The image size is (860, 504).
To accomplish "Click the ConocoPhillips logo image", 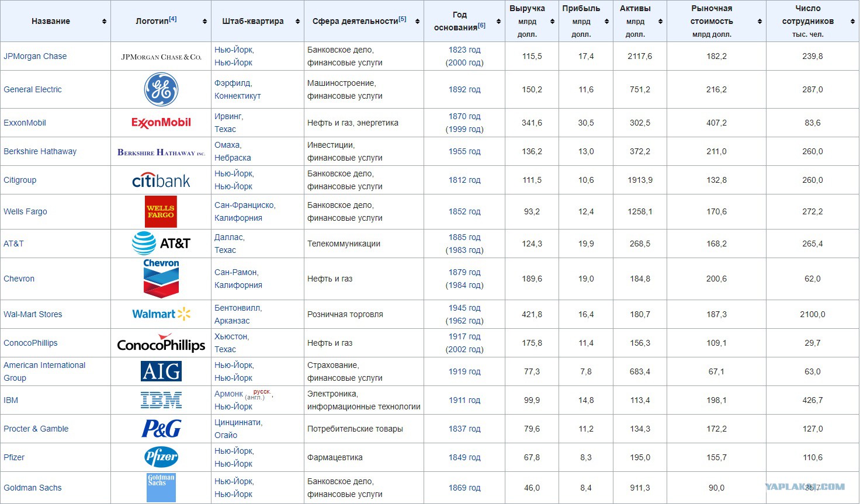I will tap(161, 343).
